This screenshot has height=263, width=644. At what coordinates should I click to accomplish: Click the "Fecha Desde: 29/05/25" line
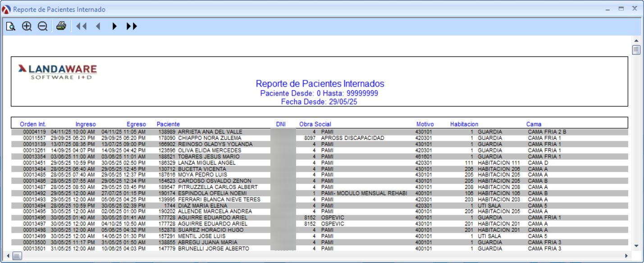click(x=320, y=102)
